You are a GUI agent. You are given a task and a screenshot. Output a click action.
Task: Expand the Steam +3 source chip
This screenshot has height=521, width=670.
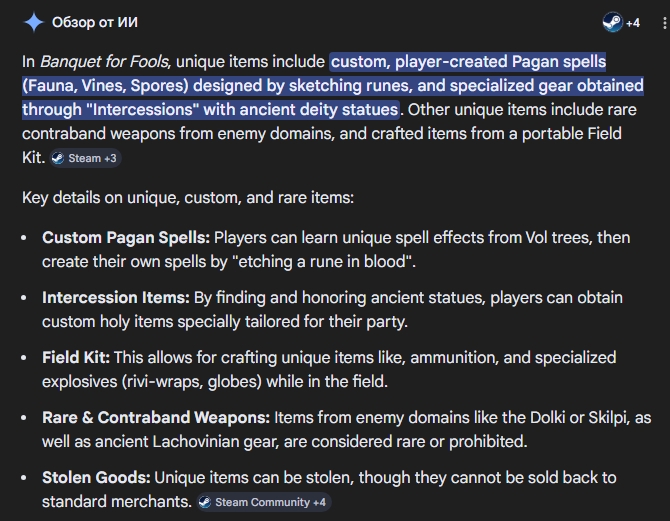[x=85, y=159]
